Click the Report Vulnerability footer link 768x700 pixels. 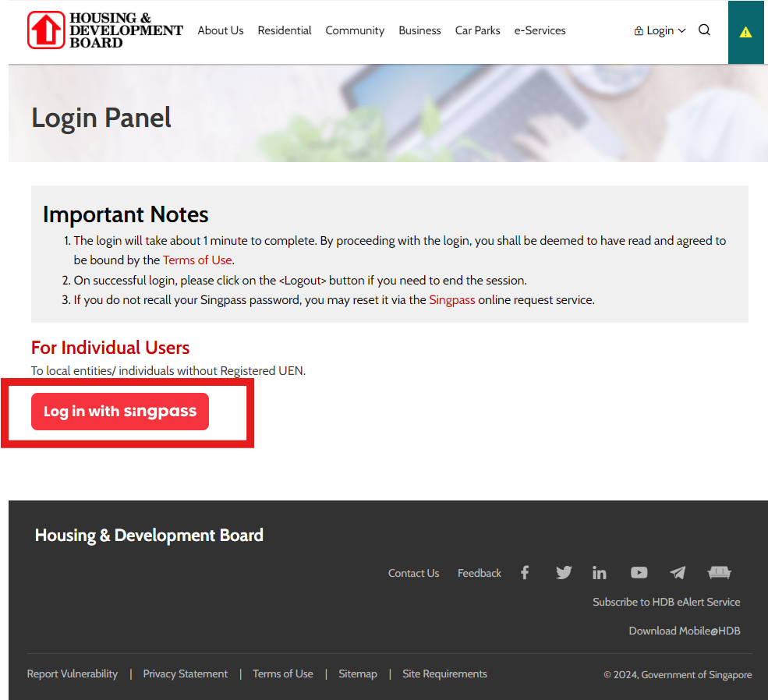click(73, 673)
